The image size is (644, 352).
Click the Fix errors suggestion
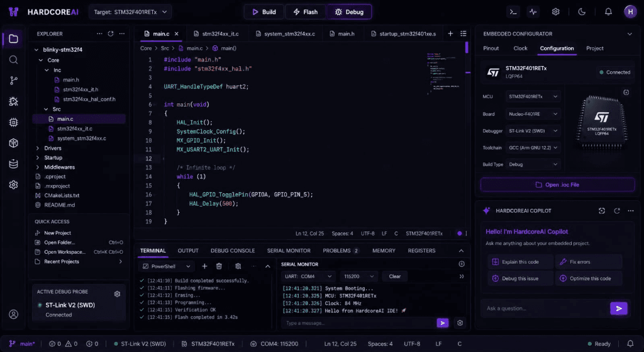click(589, 262)
